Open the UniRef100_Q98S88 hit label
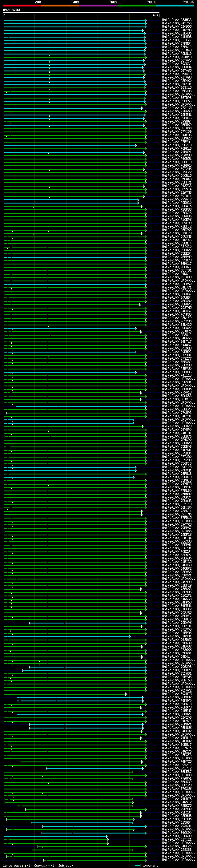Viewport: 197px width, 868px height. (176, 850)
